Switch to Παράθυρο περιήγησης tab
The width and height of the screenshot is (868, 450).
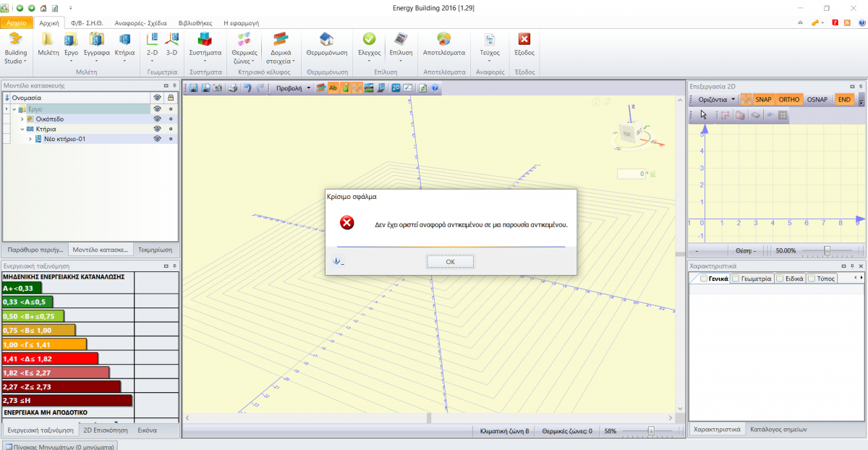coord(36,250)
